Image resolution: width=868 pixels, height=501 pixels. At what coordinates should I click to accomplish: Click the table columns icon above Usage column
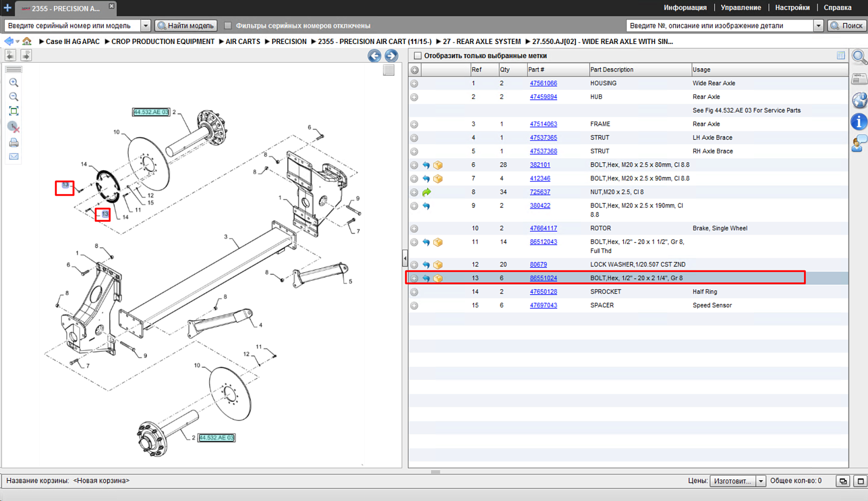pos(841,56)
